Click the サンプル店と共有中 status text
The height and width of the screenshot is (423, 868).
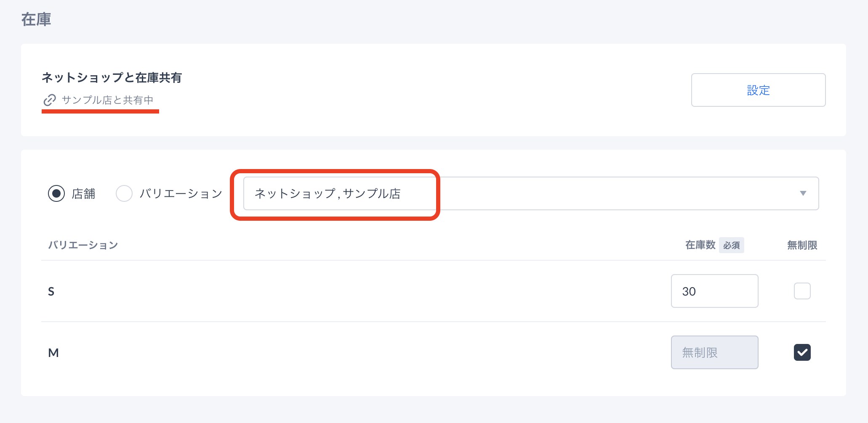click(107, 100)
